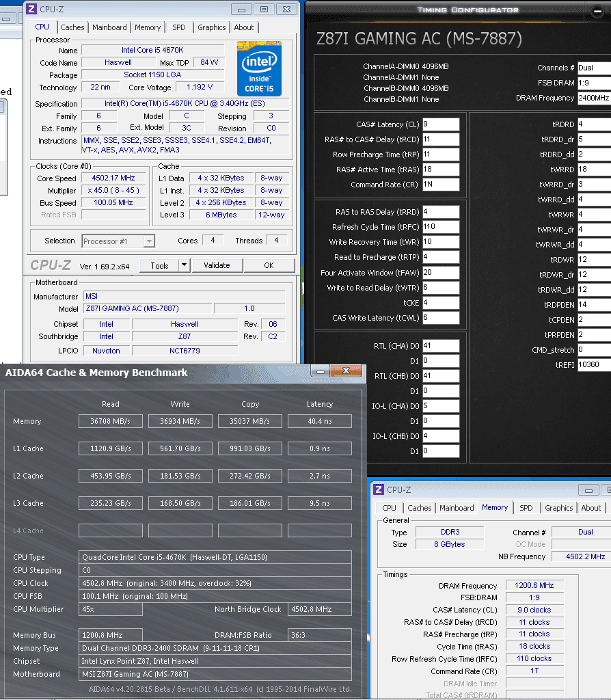Click the Refresh Cycle Time (tRFC) field

tap(441, 227)
